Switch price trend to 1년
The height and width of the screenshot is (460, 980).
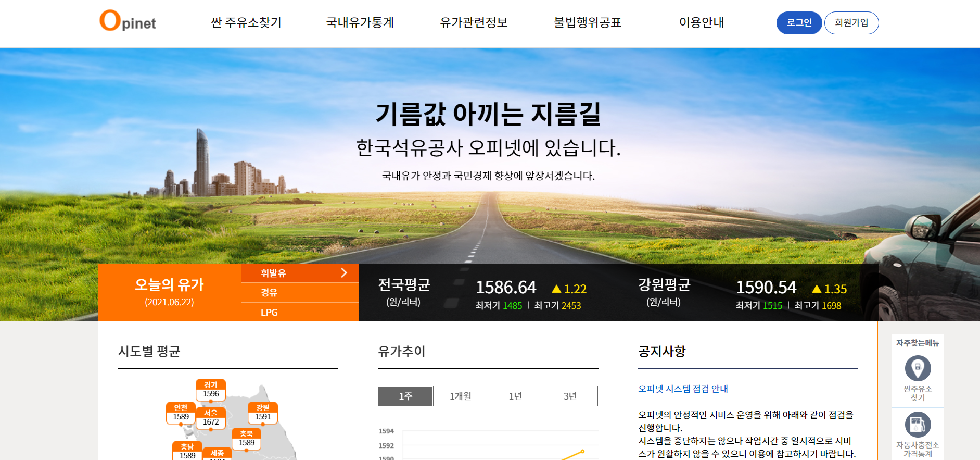point(515,396)
